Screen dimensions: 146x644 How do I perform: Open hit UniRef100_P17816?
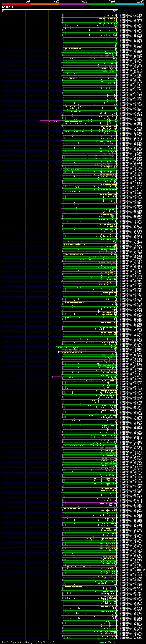point(131,533)
